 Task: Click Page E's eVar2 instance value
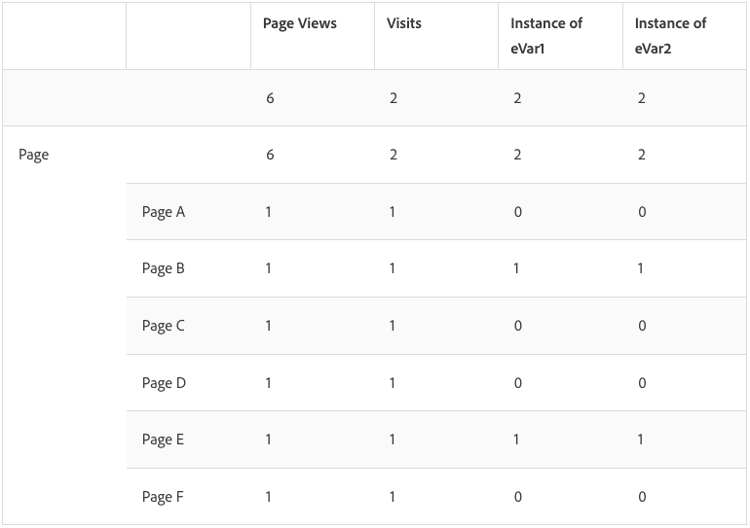click(641, 440)
